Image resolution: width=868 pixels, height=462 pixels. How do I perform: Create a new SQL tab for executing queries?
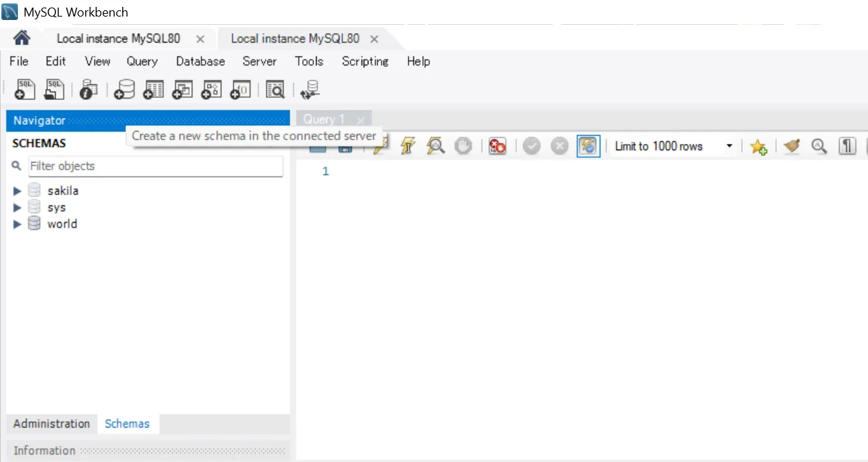tap(24, 89)
